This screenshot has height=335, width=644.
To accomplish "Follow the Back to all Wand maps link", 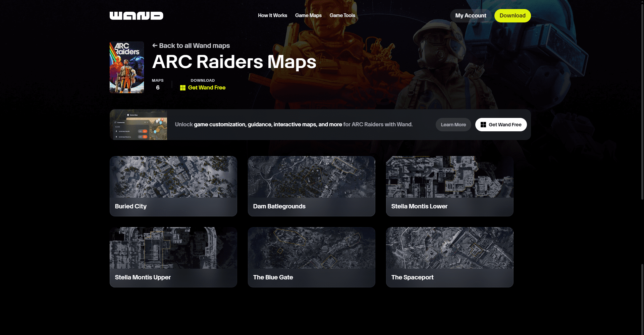I will (x=191, y=46).
